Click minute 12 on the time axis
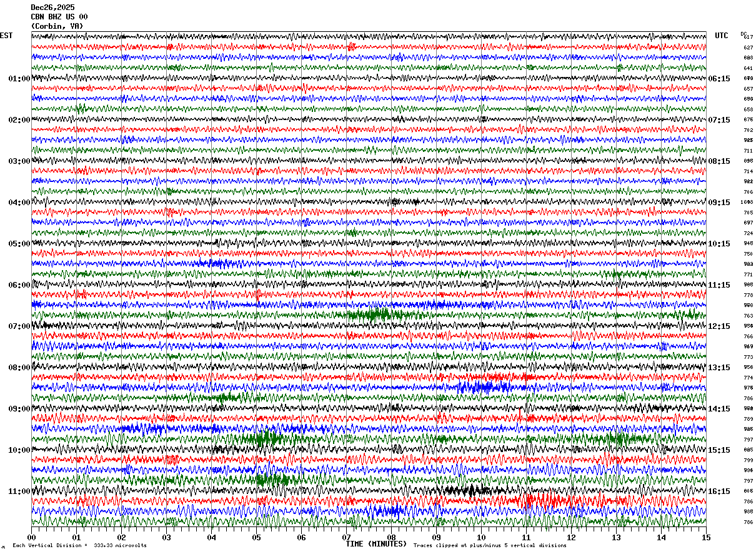This screenshot has width=756, height=554. coord(572,537)
